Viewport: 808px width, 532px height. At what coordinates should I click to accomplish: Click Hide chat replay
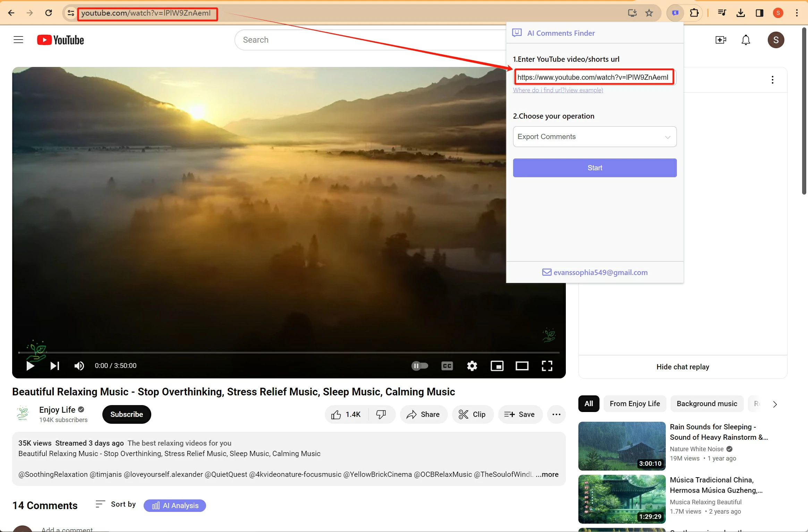point(683,367)
